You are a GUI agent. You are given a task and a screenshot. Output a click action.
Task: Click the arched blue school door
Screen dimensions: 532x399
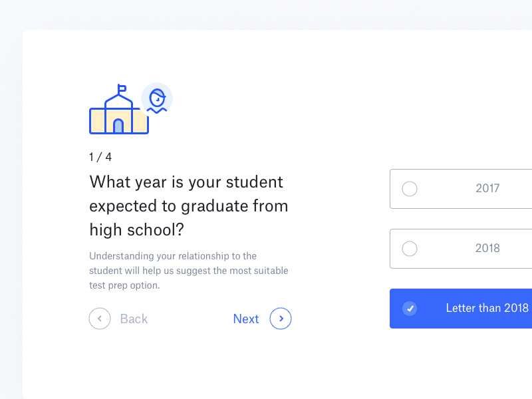[x=118, y=126]
